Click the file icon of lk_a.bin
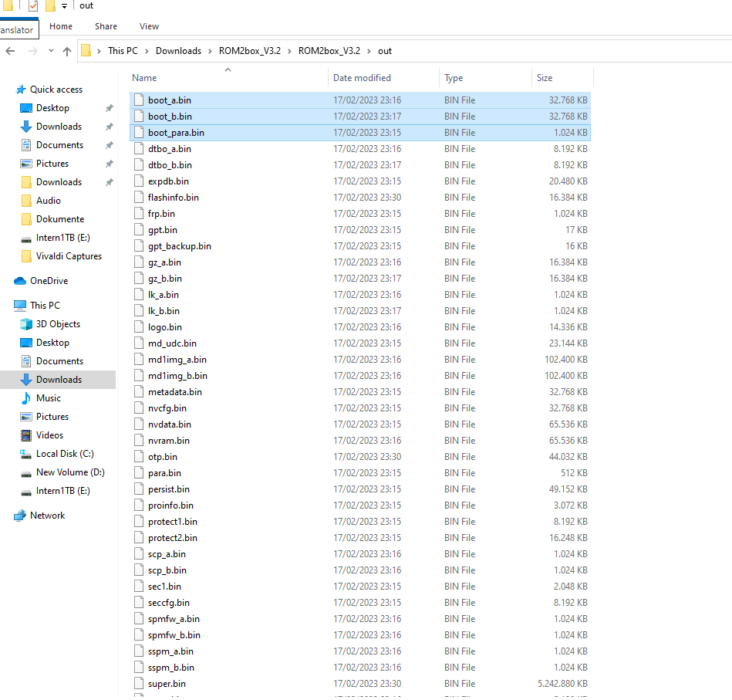Viewport: 732px width, 700px height. (139, 294)
